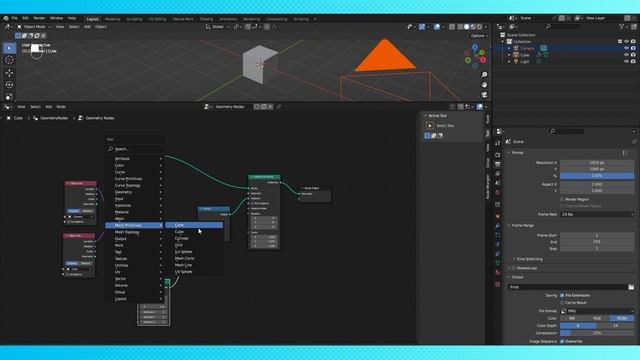Open the Add menu in node editor header
The image size is (640, 360).
(49, 107)
